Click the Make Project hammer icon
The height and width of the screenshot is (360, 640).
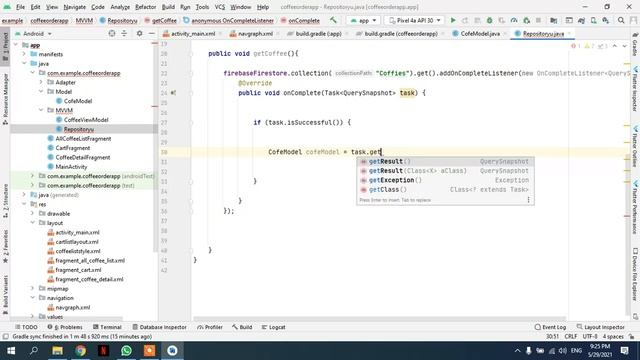pos(333,20)
